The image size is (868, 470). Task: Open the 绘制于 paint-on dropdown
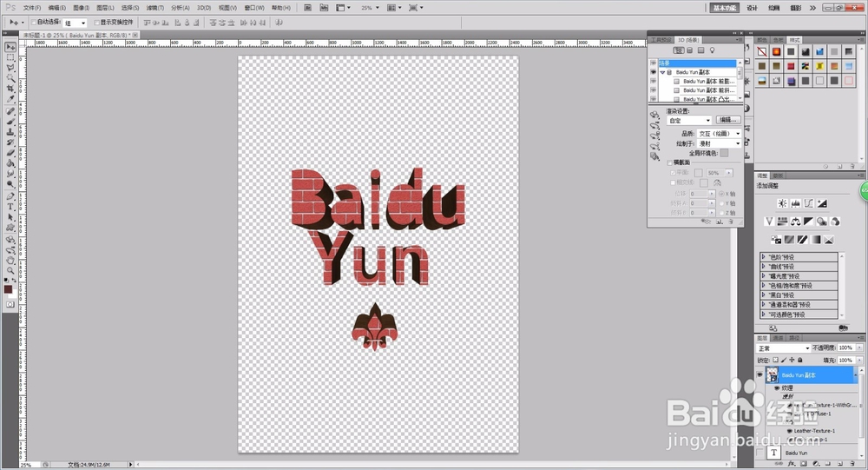tap(719, 143)
